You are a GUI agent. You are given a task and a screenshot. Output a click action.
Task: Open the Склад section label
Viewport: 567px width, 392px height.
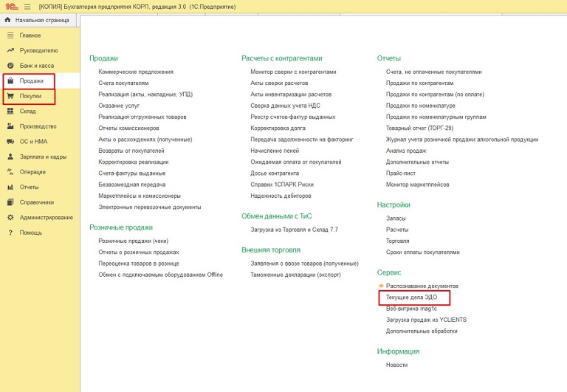[x=28, y=111]
